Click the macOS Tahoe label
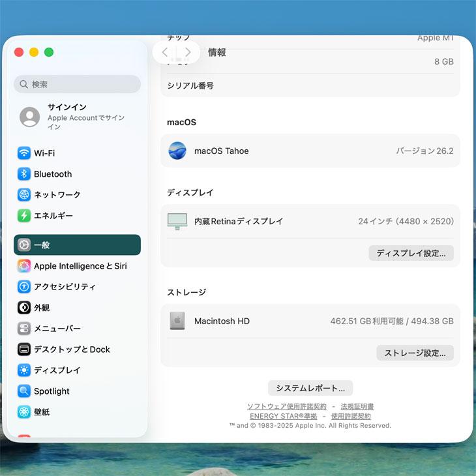The height and width of the screenshot is (476, 476). [221, 151]
